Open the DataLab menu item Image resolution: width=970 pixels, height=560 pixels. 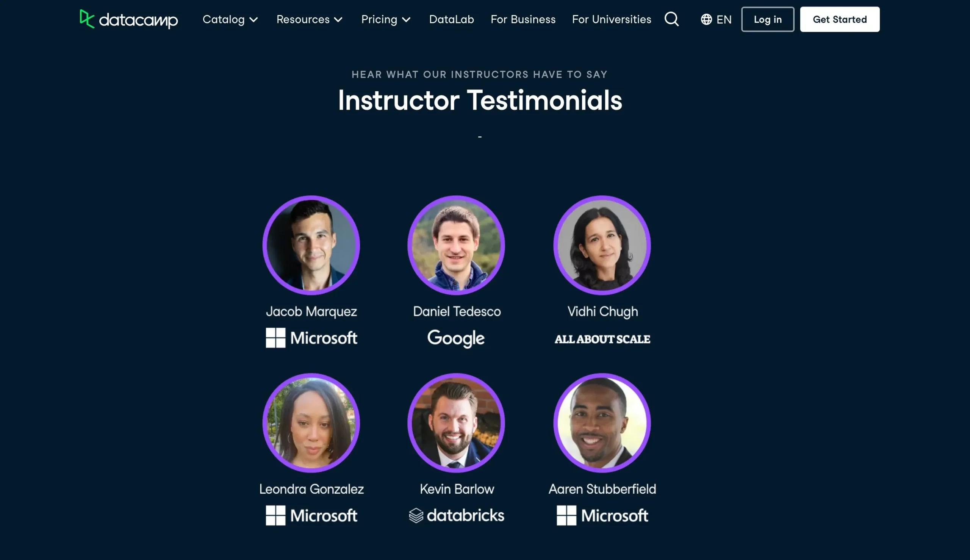click(x=451, y=19)
